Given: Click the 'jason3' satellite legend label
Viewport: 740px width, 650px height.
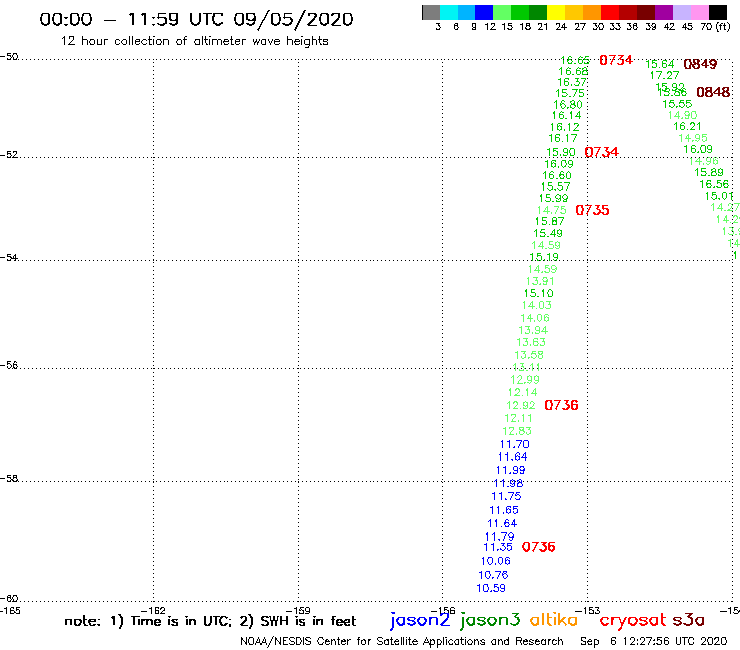Looking at the screenshot, I should [490, 619].
